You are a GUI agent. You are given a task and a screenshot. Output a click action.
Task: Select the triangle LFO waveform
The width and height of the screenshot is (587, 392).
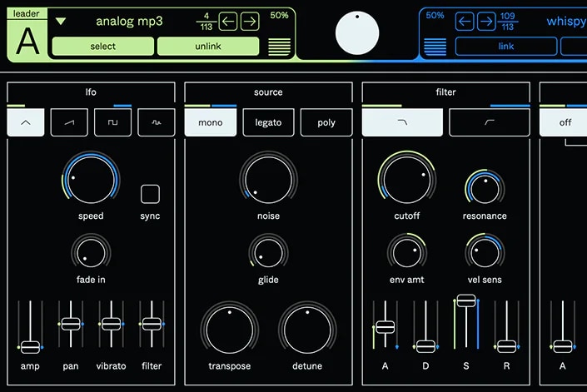tap(25, 122)
